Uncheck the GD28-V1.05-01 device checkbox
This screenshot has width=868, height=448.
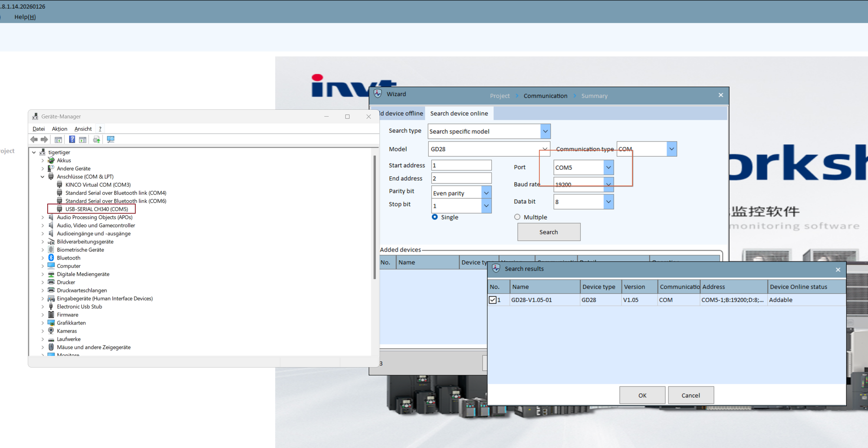pyautogui.click(x=493, y=300)
